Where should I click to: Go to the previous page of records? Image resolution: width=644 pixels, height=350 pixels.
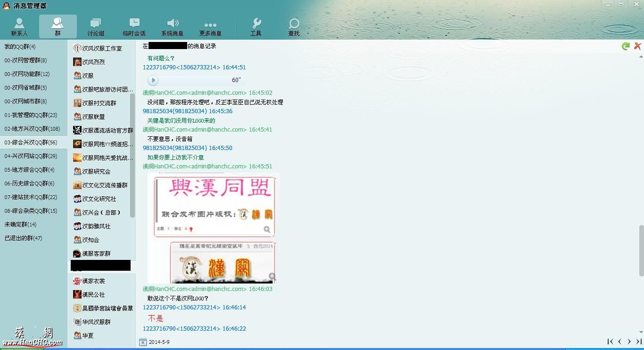[619, 342]
